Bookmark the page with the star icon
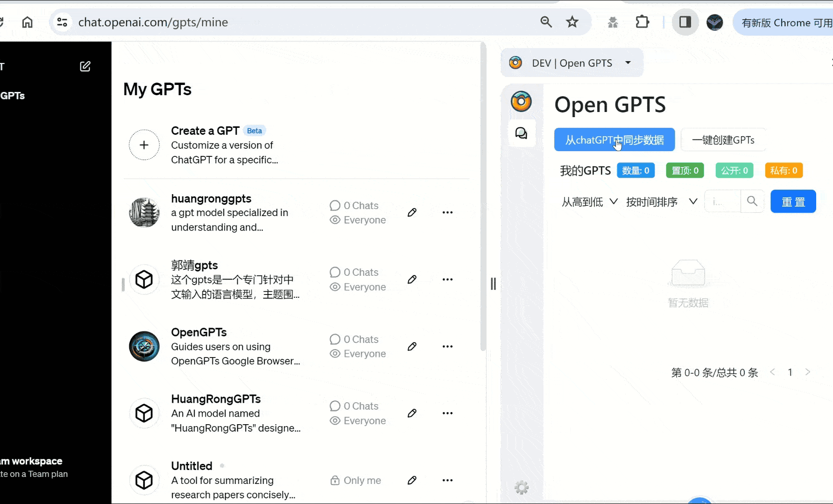The image size is (833, 504). 572,22
